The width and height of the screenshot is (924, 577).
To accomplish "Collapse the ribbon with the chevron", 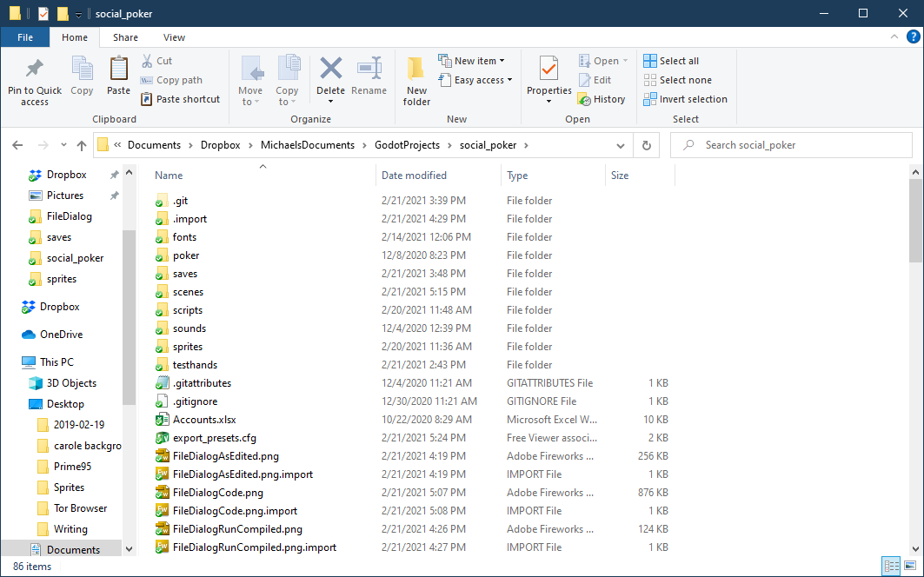I will [894, 36].
